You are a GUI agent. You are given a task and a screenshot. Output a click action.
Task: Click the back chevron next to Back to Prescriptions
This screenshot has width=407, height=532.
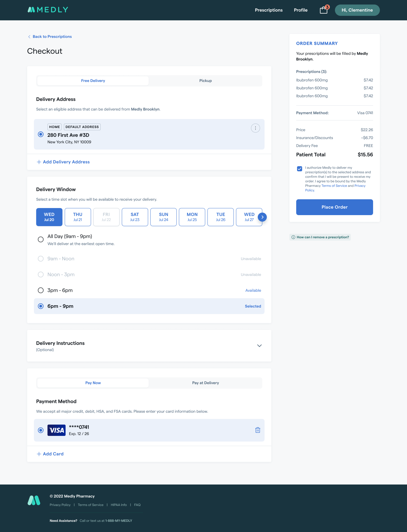click(29, 36)
